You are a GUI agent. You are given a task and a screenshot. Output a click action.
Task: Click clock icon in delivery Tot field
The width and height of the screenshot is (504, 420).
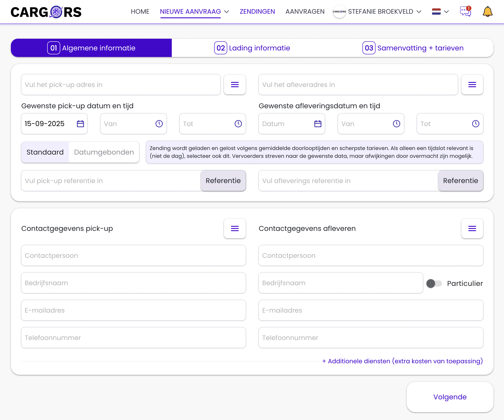476,124
